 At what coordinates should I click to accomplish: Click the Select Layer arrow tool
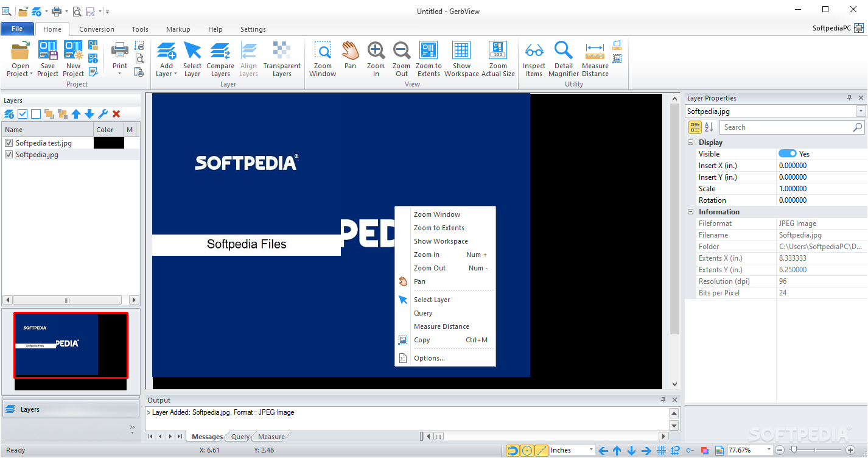[x=192, y=51]
